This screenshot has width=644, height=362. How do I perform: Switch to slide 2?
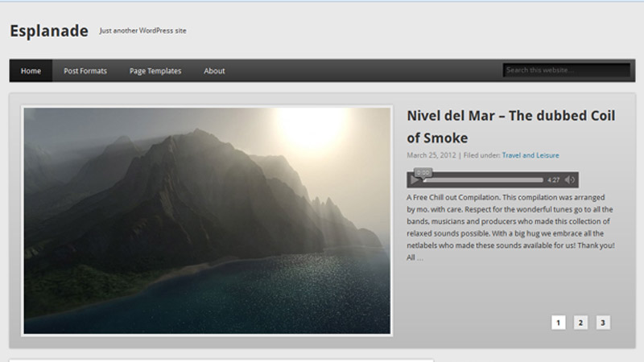point(580,323)
